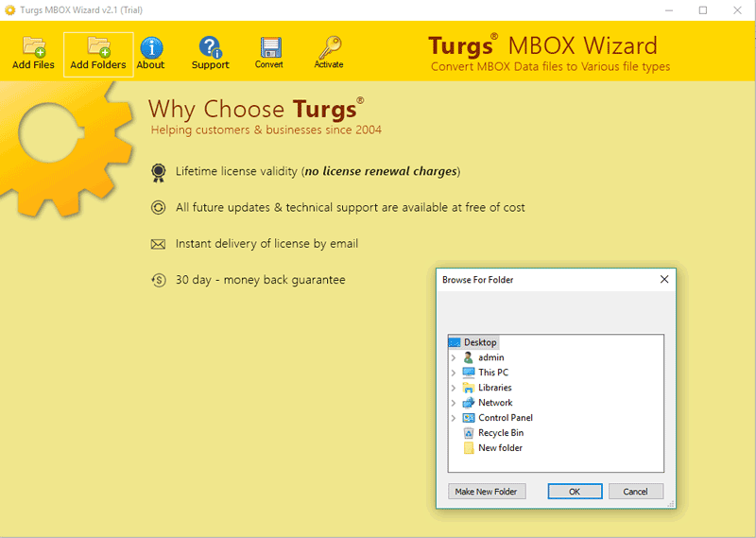Maximize the Turgs MBOX Wizard window
Screen dimensions: 756x538
point(703,10)
